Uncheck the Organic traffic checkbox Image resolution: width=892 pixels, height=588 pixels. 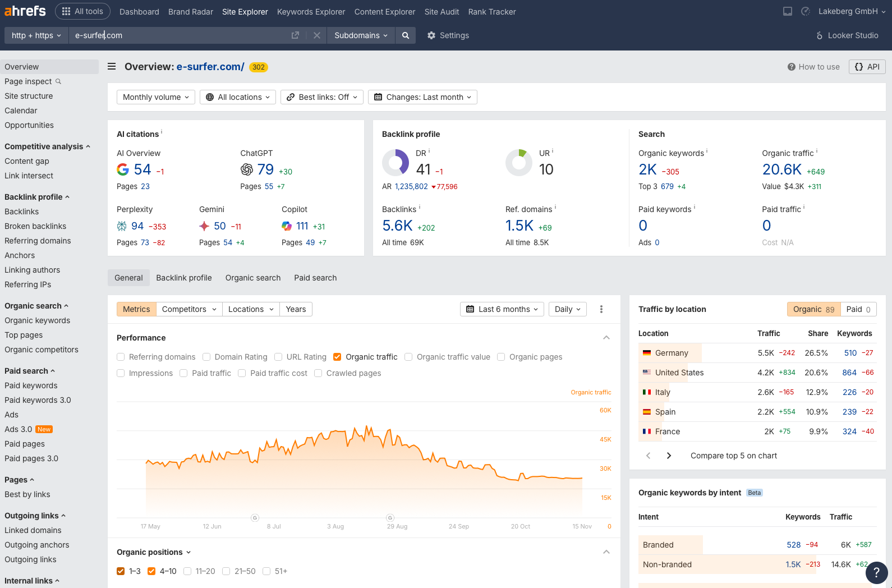pyautogui.click(x=337, y=357)
